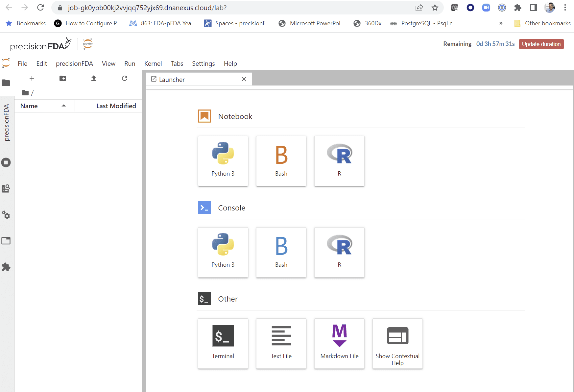Click the new folder icon
The height and width of the screenshot is (392, 574).
coord(63,78)
